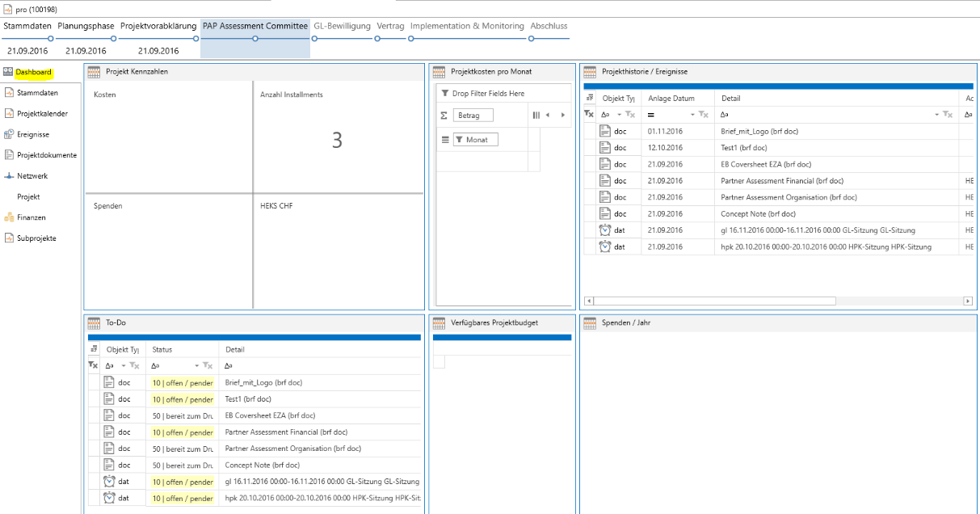Click the Status column header in To-Do
The image size is (980, 514).
[162, 350]
